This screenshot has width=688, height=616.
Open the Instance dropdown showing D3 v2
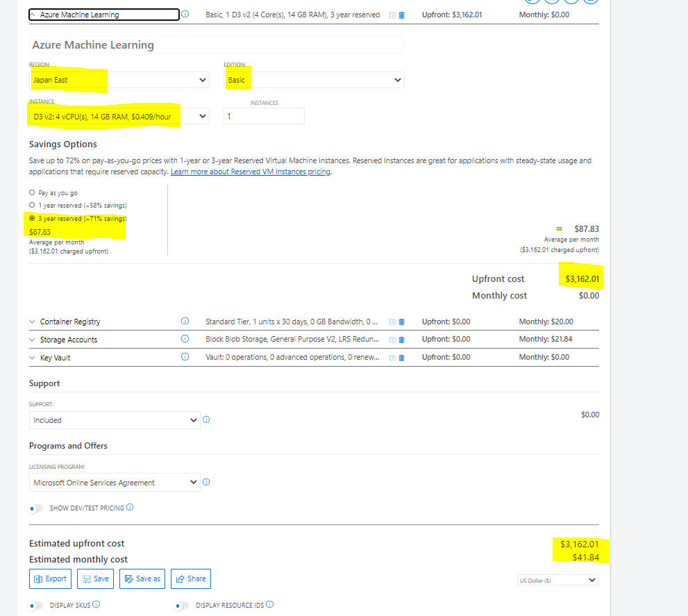(119, 117)
